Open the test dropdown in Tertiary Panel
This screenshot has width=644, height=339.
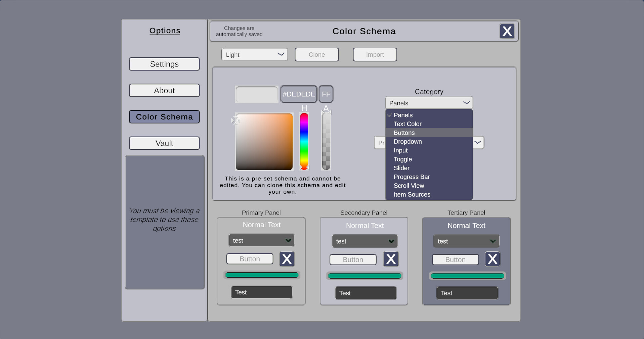[x=466, y=241]
